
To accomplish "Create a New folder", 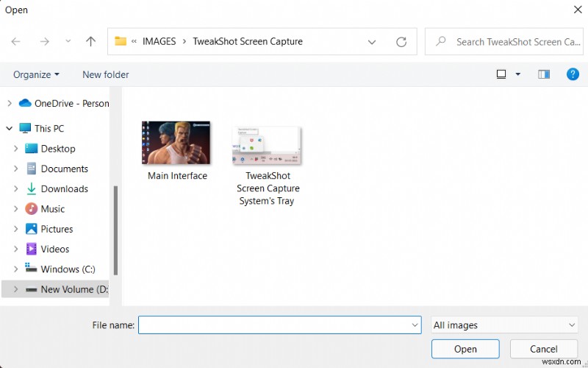I will (x=105, y=74).
